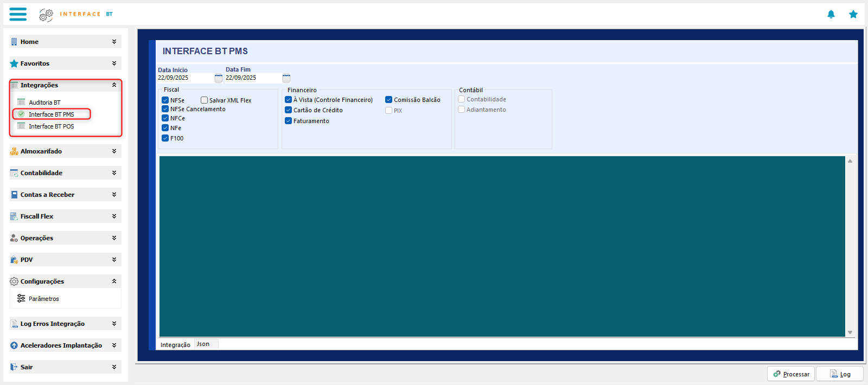Image resolution: width=868 pixels, height=385 pixels.
Task: Click the Interface BT POS item icon
Action: click(x=21, y=126)
